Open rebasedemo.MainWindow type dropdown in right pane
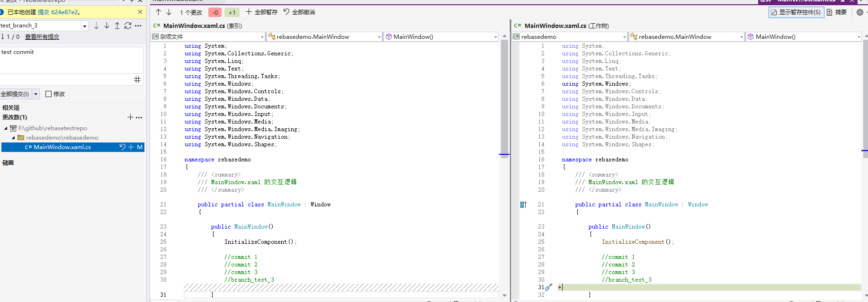 point(687,36)
